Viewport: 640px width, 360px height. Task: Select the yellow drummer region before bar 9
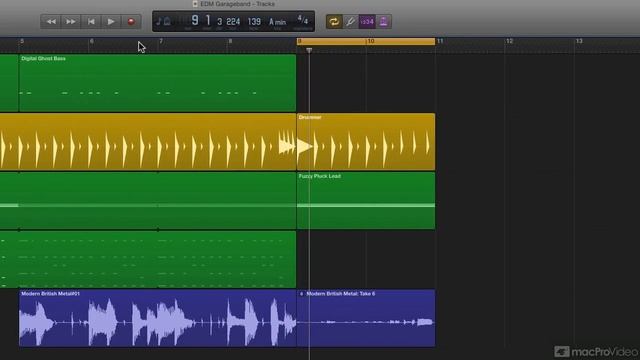coord(148,142)
